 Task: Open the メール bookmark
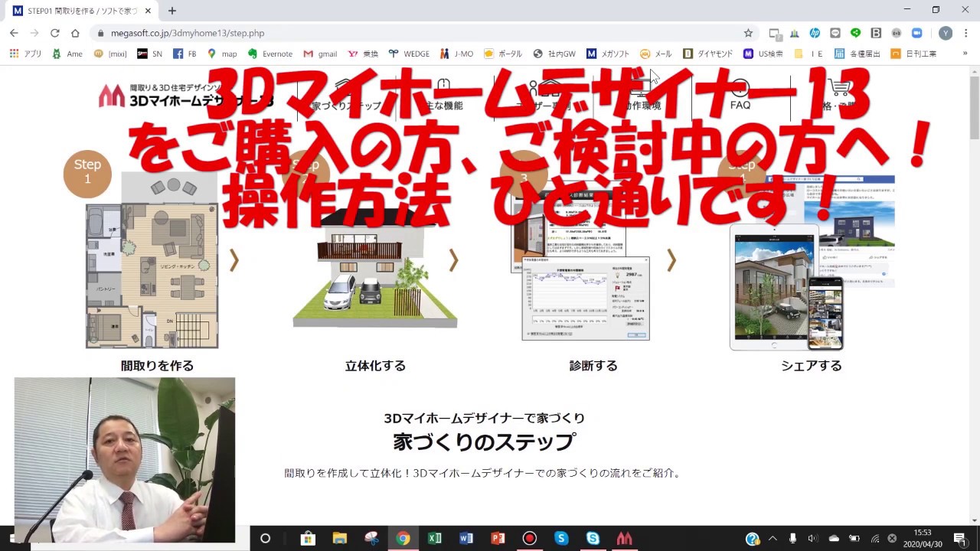pyautogui.click(x=655, y=54)
